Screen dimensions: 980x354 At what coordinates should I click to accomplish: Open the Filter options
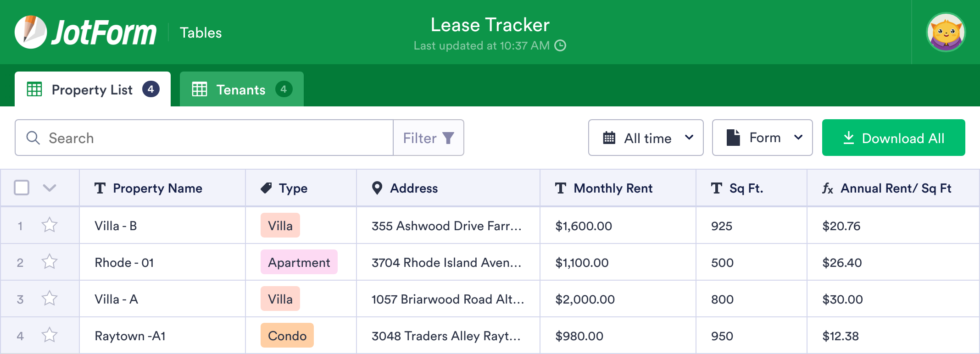tap(428, 138)
